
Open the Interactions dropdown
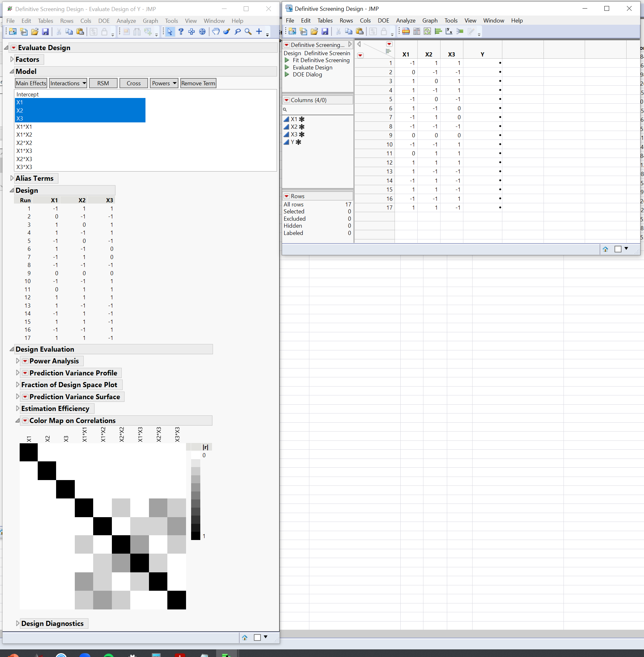coord(68,83)
